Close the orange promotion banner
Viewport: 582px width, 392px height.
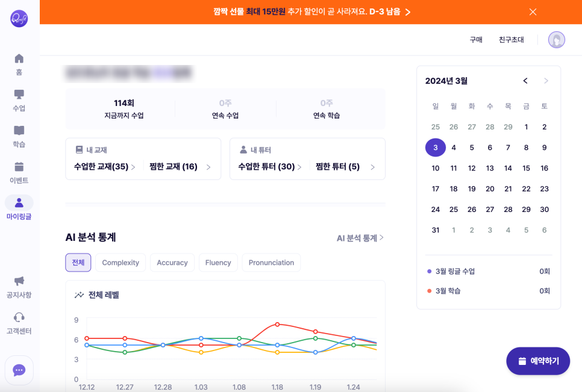pyautogui.click(x=533, y=12)
